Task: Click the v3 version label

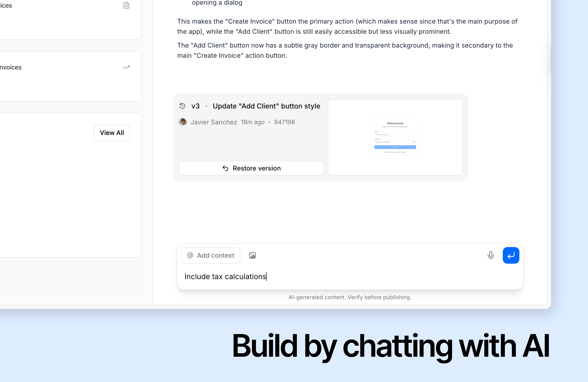Action: (195, 106)
